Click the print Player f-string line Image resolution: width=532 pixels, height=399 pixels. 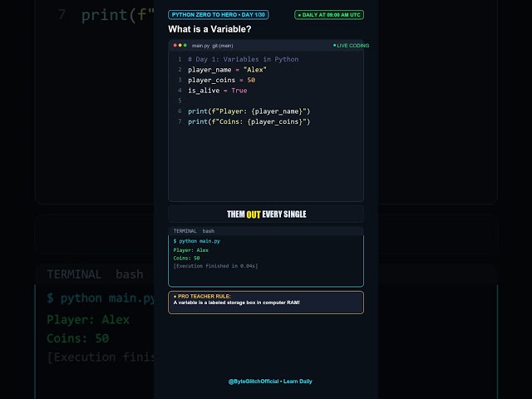point(249,111)
